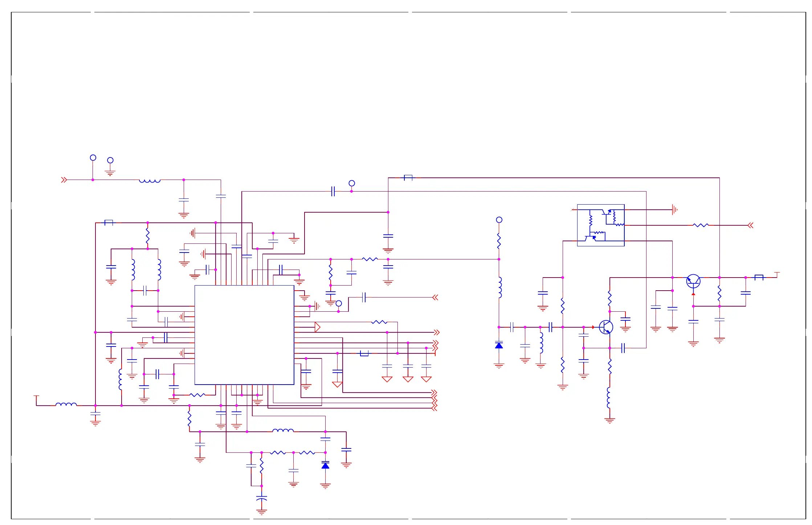
Task: Click the circled NPN transistor symbol
Action: click(x=605, y=327)
